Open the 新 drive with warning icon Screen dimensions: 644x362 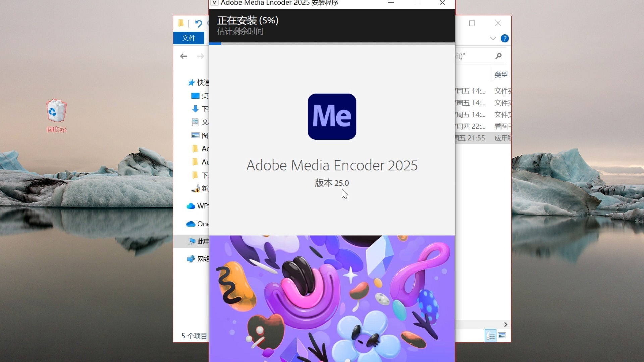pos(200,188)
